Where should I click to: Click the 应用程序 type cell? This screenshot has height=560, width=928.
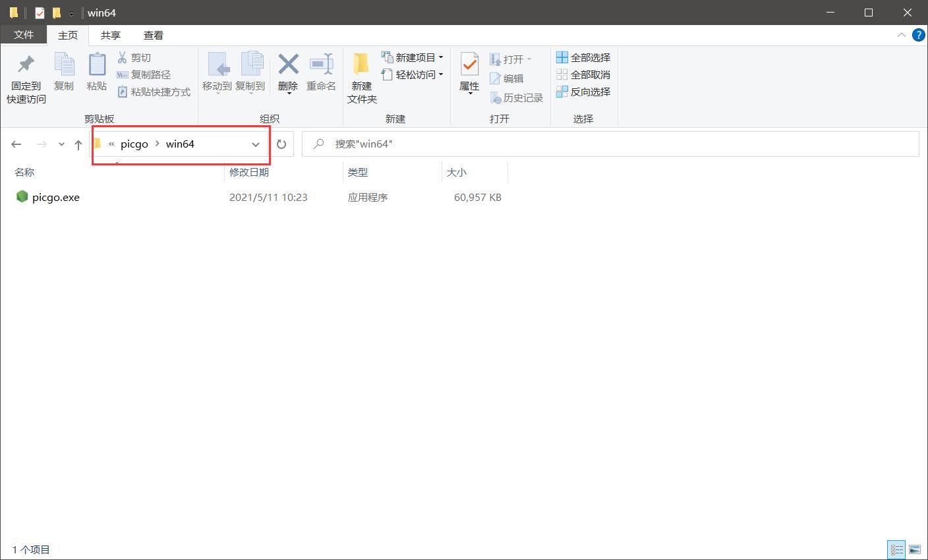pos(368,197)
